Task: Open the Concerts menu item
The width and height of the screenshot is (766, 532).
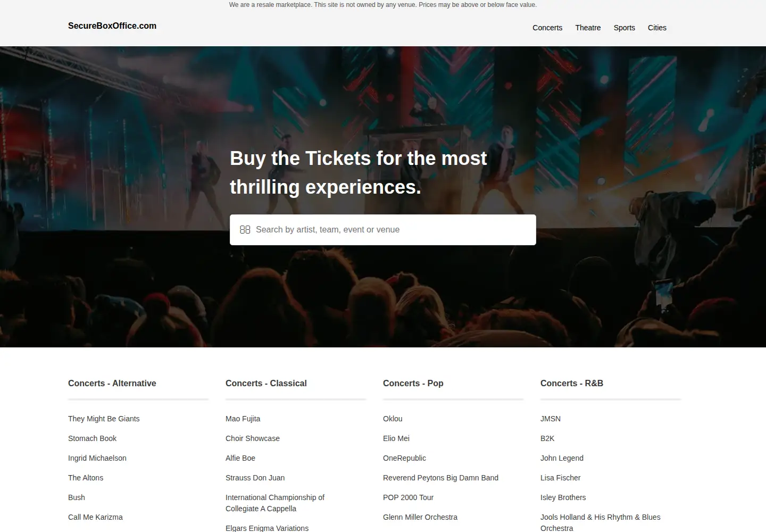Action: [x=547, y=28]
